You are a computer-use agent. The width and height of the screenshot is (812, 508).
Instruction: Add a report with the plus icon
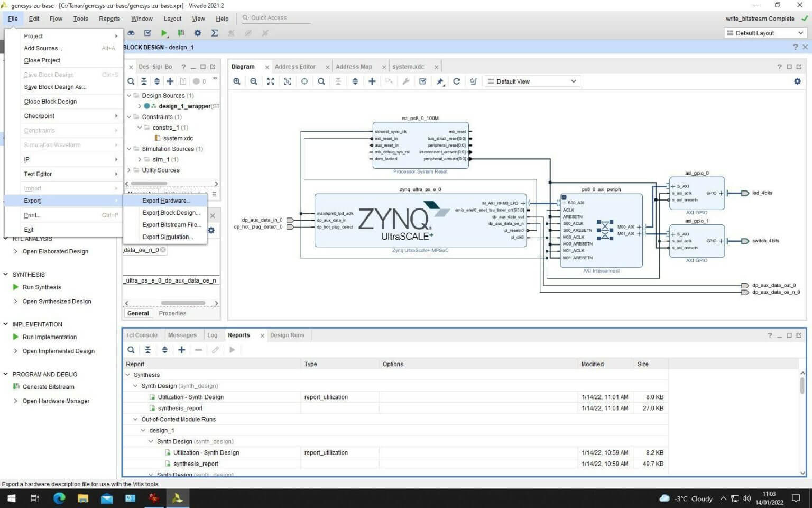pyautogui.click(x=181, y=350)
